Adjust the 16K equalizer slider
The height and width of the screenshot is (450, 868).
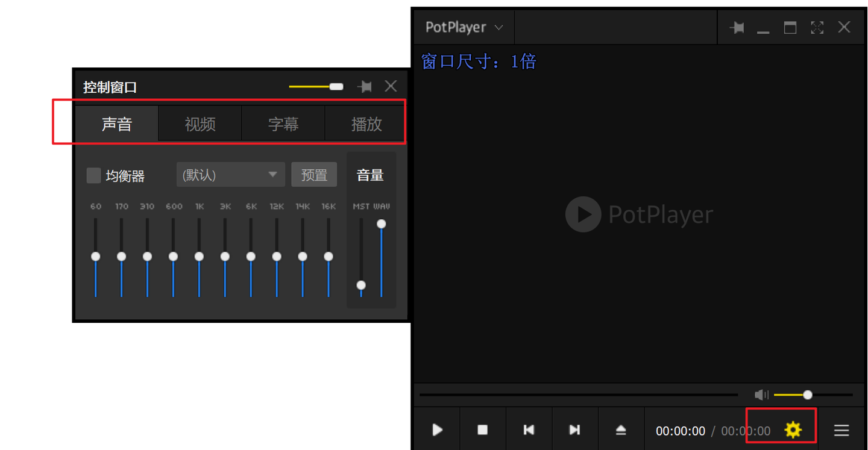click(329, 257)
